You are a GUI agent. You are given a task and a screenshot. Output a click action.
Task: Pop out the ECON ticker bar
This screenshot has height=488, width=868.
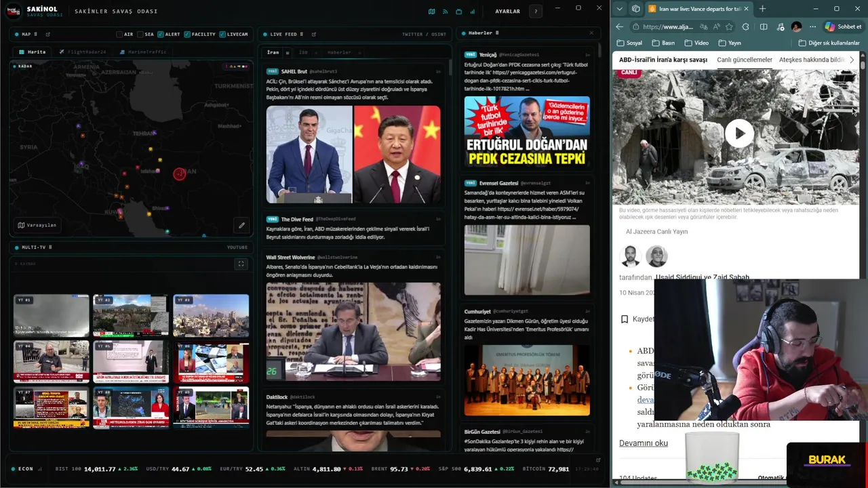pos(597,460)
